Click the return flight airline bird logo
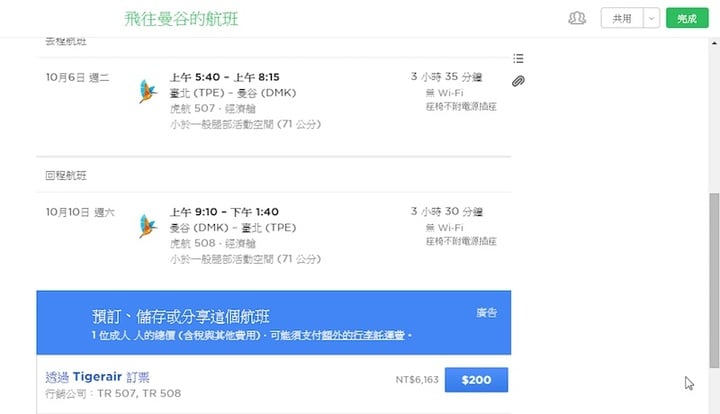The width and height of the screenshot is (720, 414). pos(148,227)
